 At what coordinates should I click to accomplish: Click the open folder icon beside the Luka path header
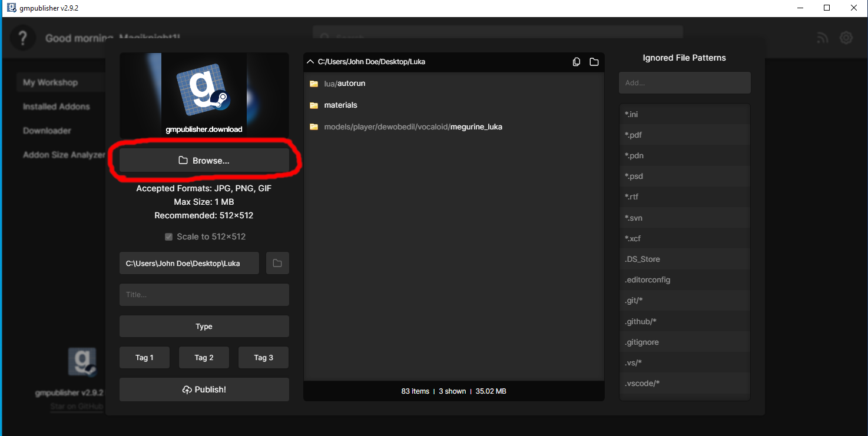pos(594,62)
